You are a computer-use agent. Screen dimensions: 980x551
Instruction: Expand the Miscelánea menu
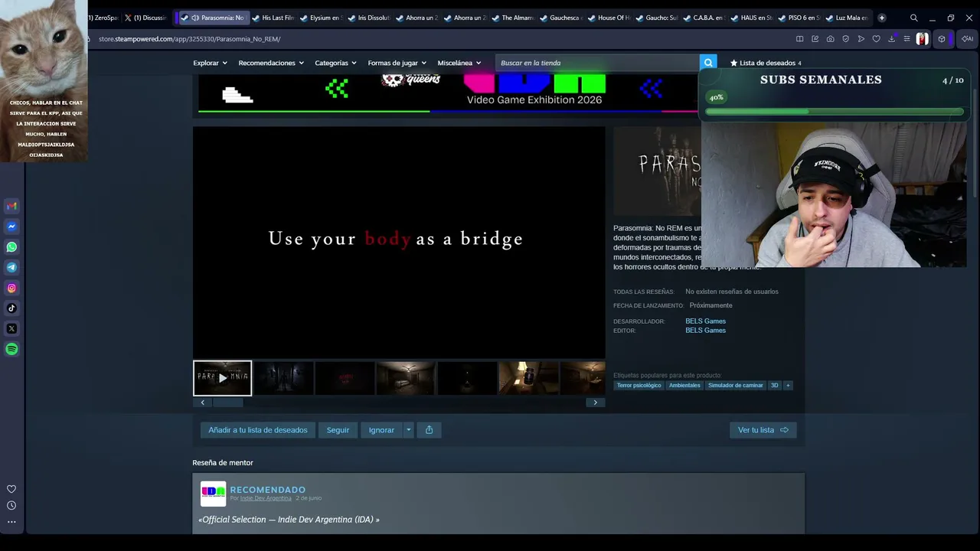click(x=459, y=63)
